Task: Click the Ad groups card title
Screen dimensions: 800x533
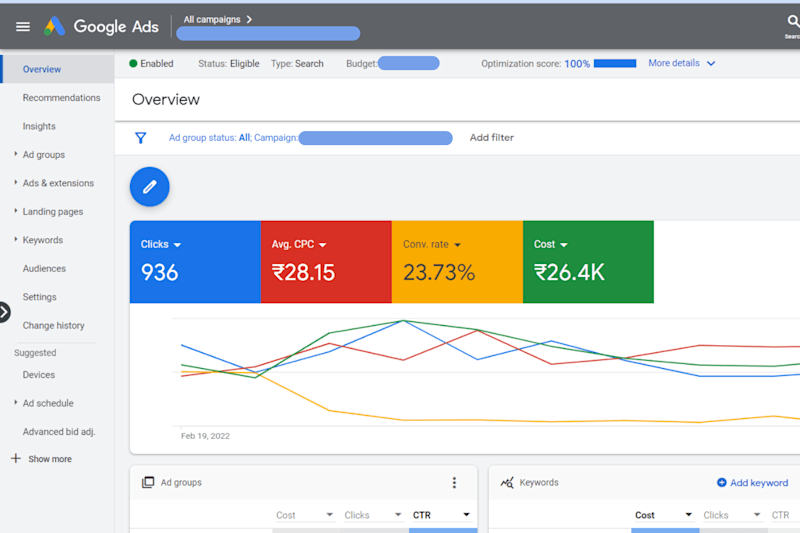Action: 181,483
